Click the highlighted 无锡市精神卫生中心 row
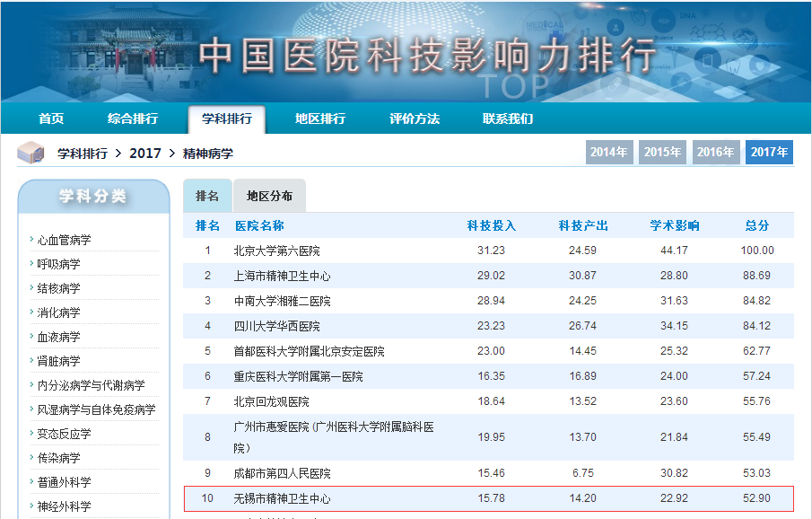Image resolution: width=812 pixels, height=519 pixels. coord(282,498)
